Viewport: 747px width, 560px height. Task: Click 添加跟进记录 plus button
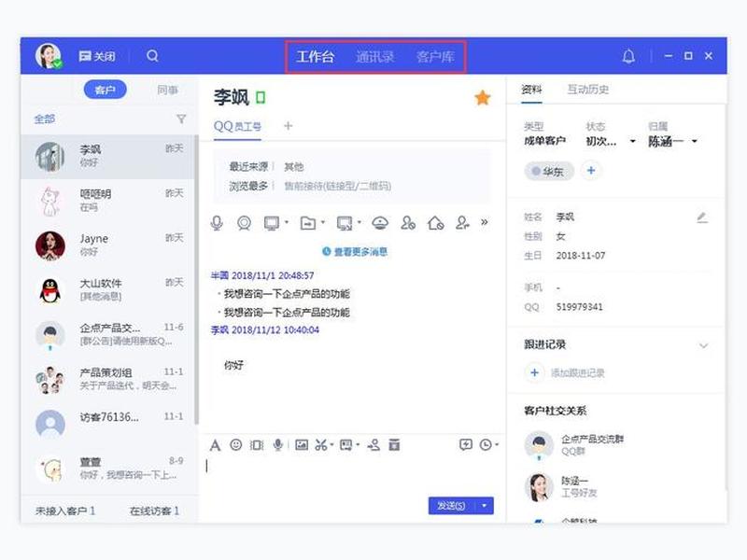click(534, 372)
